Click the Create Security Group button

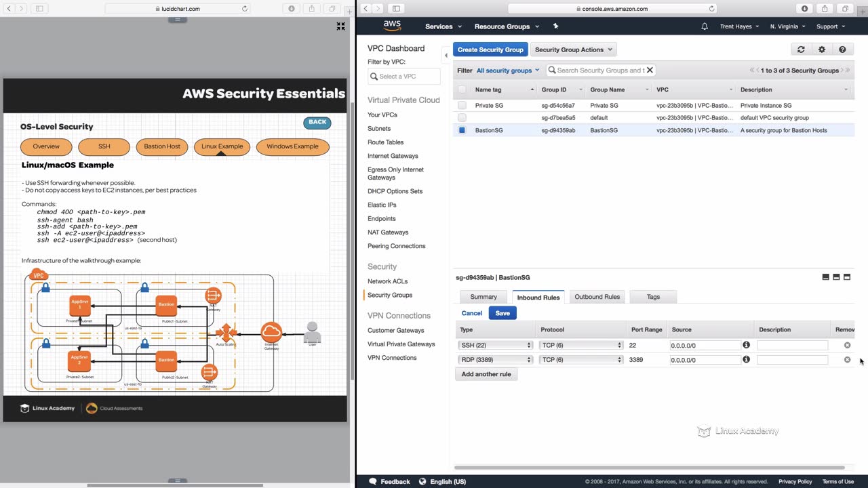click(490, 49)
